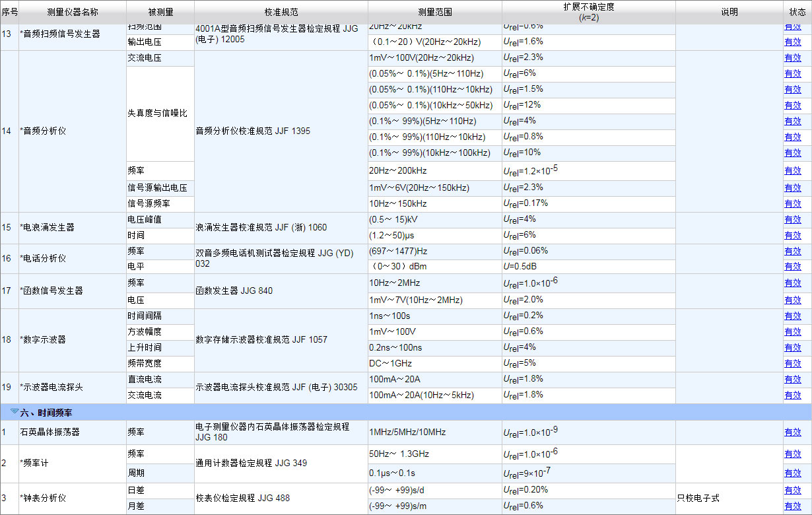The image size is (812, 515).
Task: Open 有效 link for 信号源输出电压 row
Action: [x=792, y=188]
